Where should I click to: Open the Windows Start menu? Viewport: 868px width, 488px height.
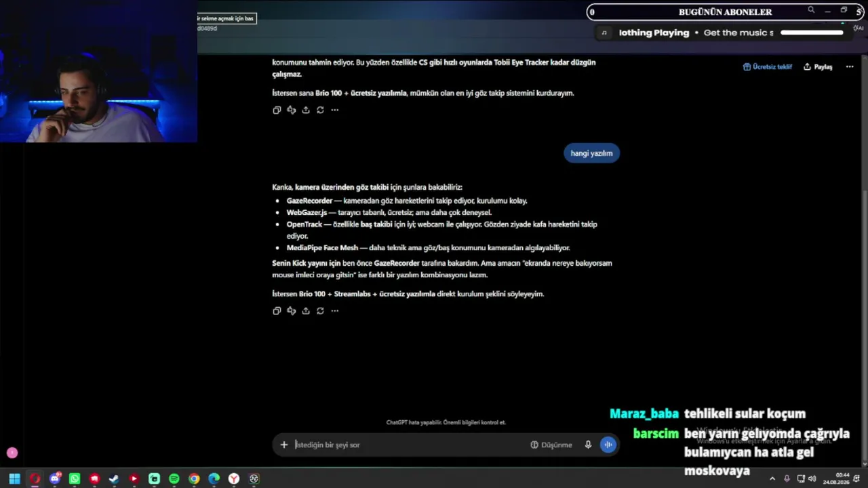pyautogui.click(x=14, y=479)
